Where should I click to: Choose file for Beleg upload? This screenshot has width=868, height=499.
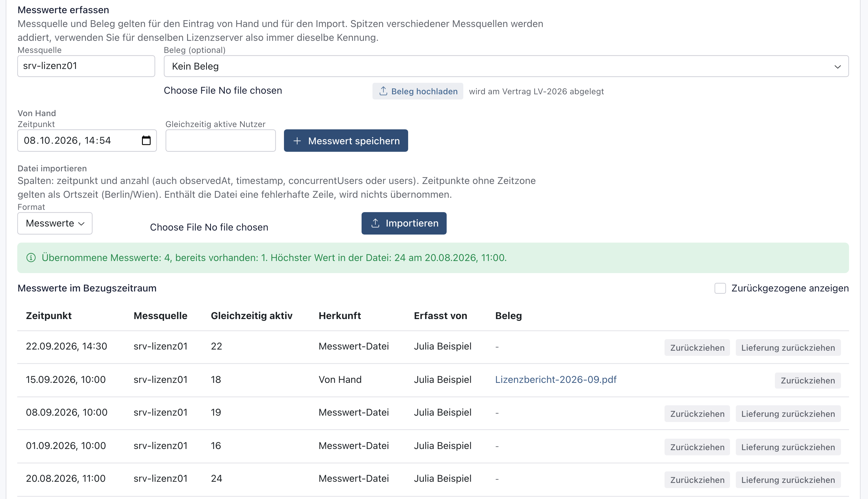(223, 91)
